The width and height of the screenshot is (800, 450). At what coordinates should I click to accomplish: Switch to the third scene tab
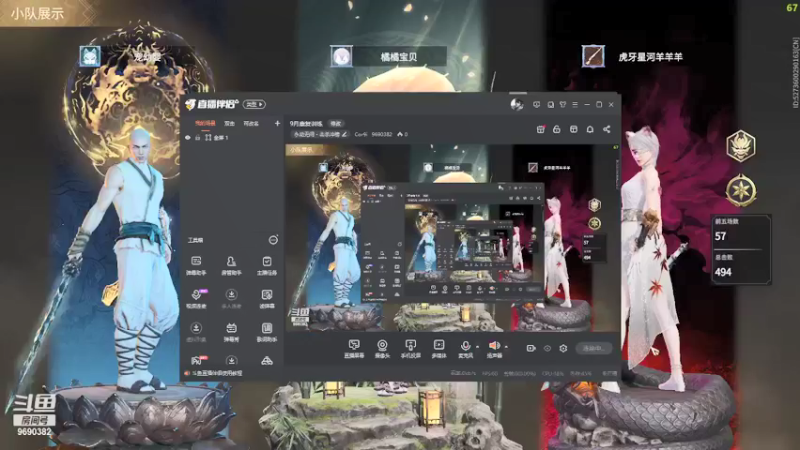pyautogui.click(x=251, y=123)
